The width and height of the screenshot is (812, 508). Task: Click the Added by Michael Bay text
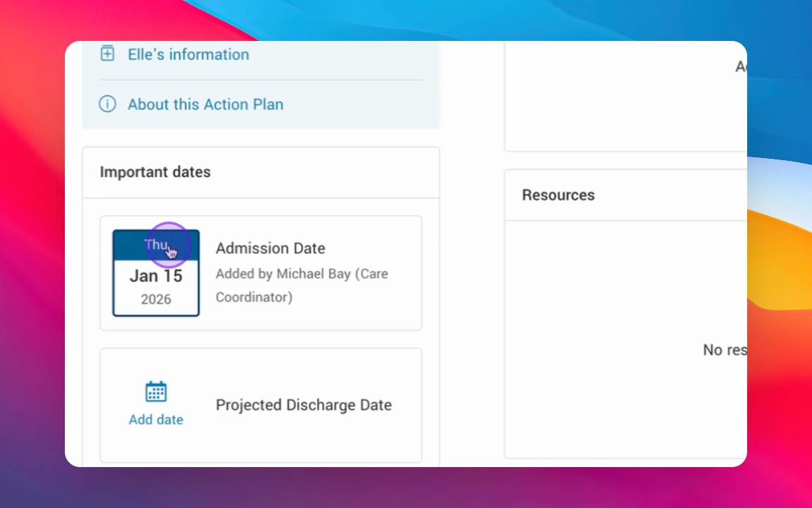tap(282, 274)
